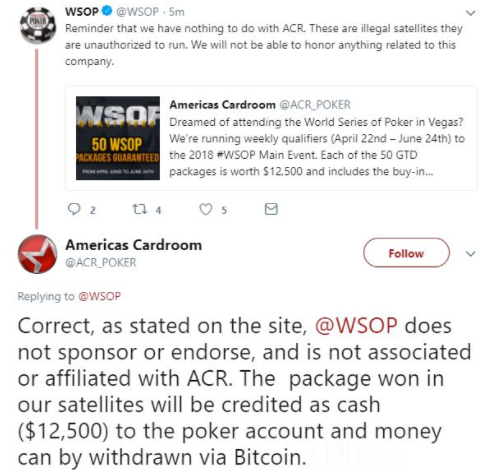The width and height of the screenshot is (493, 474).
Task: Open direct message envelope icon
Action: [x=271, y=209]
